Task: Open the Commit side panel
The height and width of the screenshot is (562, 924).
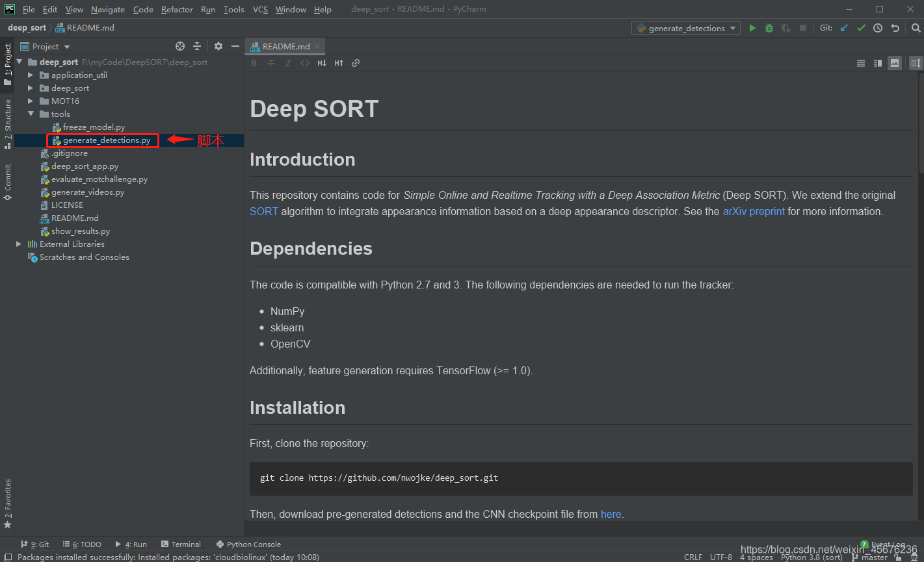Action: coord(8,182)
